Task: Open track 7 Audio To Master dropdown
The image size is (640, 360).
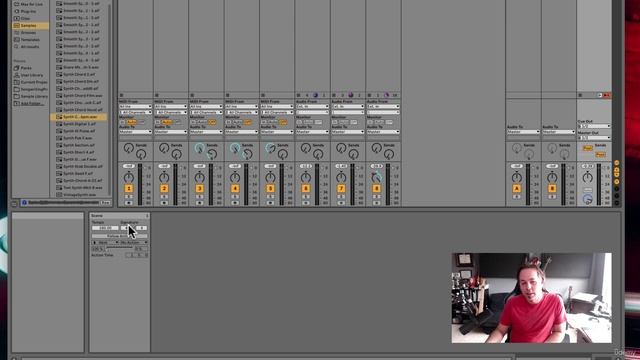Action: tap(348, 132)
